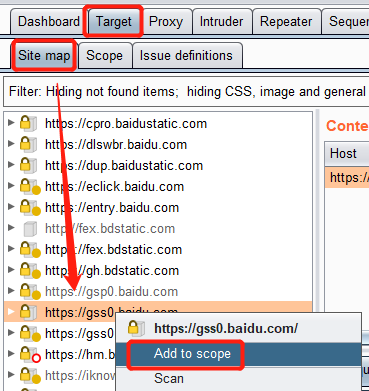Screen dimensions: 369x391
Task: Click the site map filter bar
Action: coord(186,91)
